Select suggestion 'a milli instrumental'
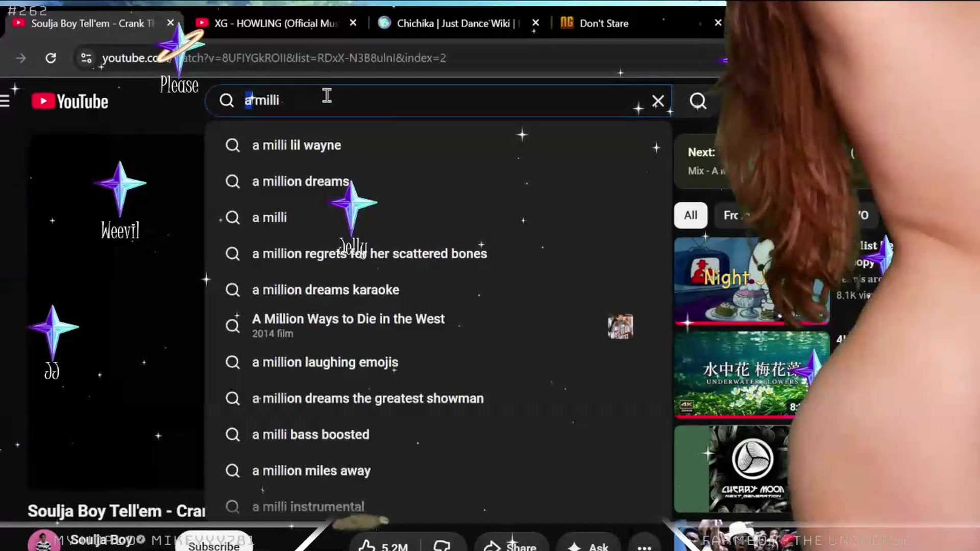This screenshot has width=980, height=551. click(x=438, y=507)
